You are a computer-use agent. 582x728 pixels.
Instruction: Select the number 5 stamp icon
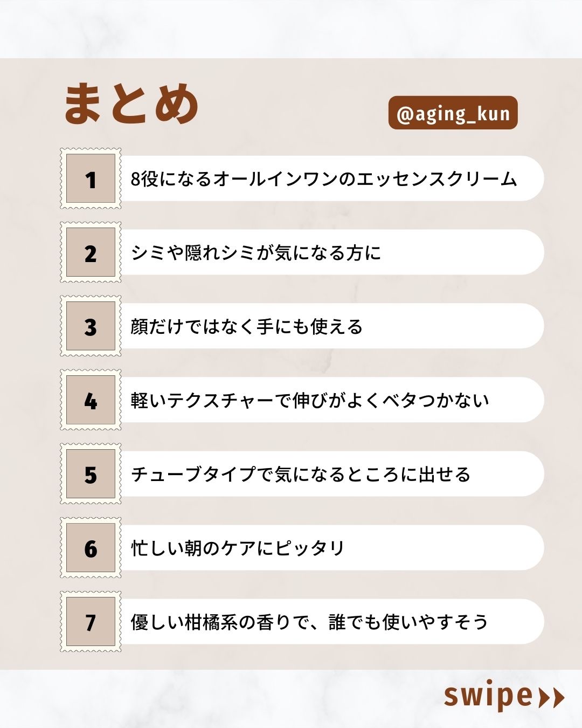[x=91, y=474]
